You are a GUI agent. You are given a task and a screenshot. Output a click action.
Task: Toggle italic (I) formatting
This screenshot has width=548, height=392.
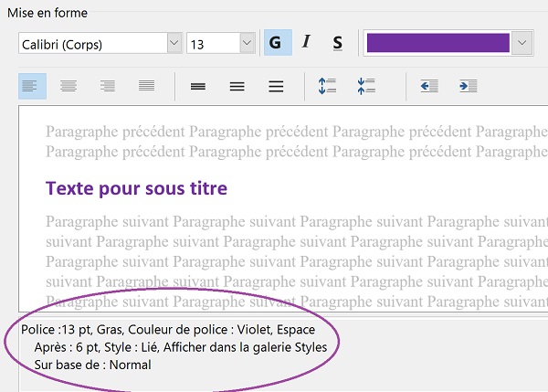pos(306,43)
